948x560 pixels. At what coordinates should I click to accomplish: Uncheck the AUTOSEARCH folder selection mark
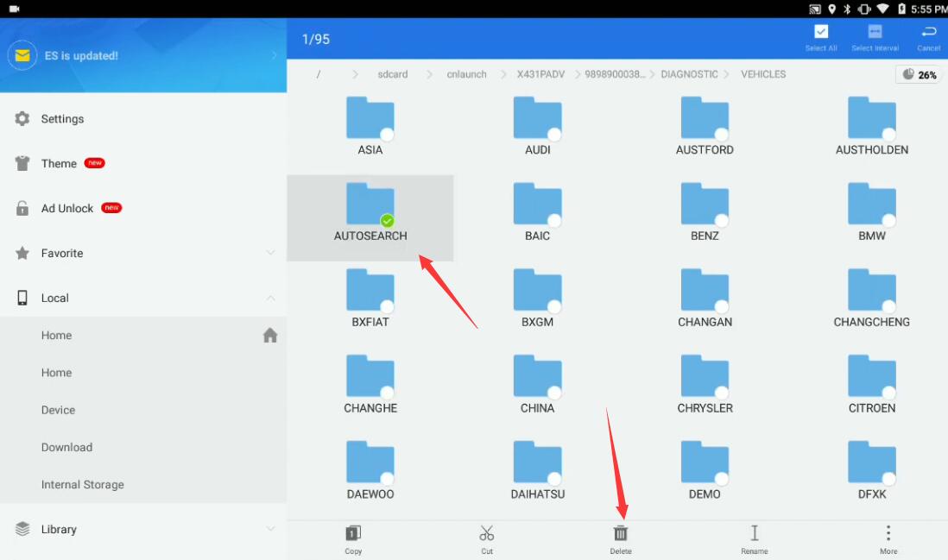(387, 221)
